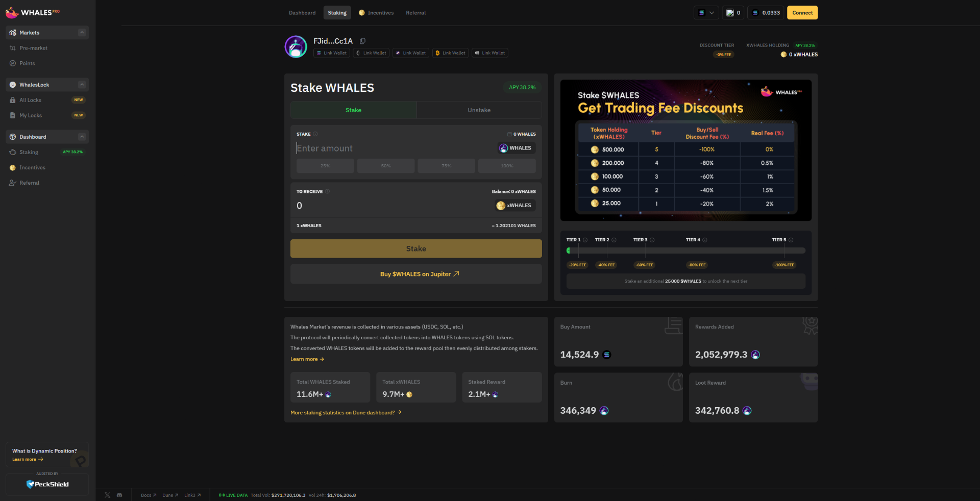980x501 pixels.
Task: Collapse the WhalesLock sidebar section
Action: tap(82, 85)
